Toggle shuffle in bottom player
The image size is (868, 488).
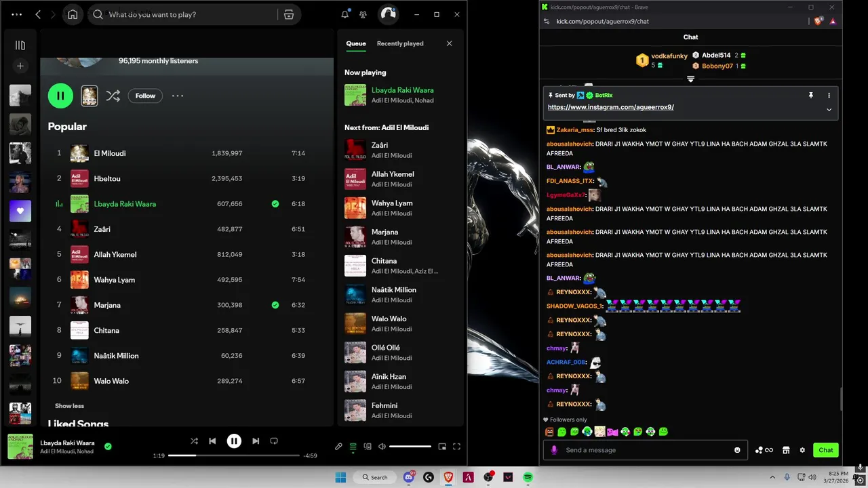(x=194, y=441)
